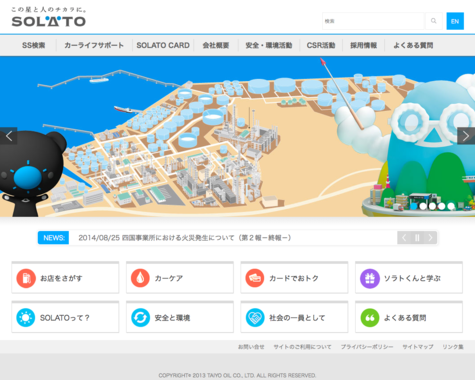Screen dimensions: 475x380
Task: Show next hero slide with right arrow
Action: [x=466, y=136]
